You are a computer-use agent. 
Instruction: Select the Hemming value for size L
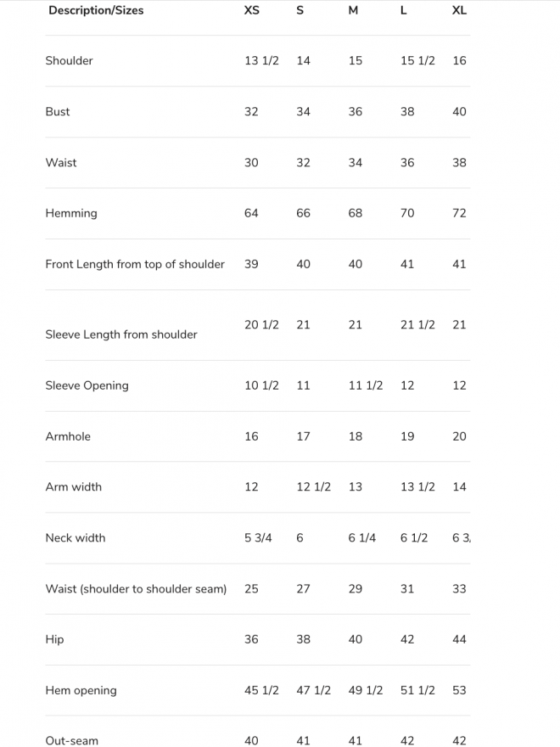[407, 213]
